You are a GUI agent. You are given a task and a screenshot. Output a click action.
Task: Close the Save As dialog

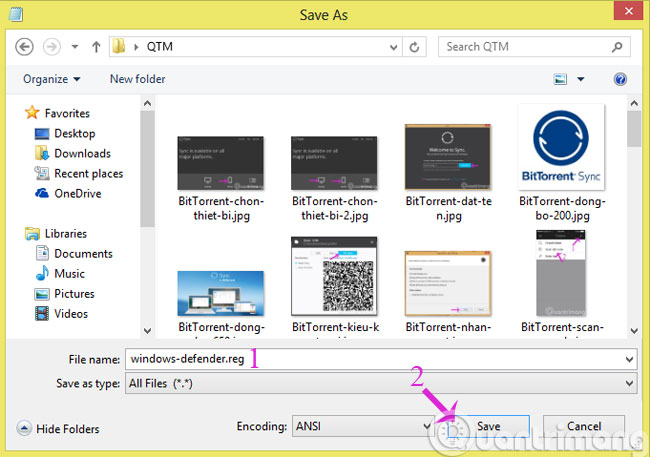[628, 11]
